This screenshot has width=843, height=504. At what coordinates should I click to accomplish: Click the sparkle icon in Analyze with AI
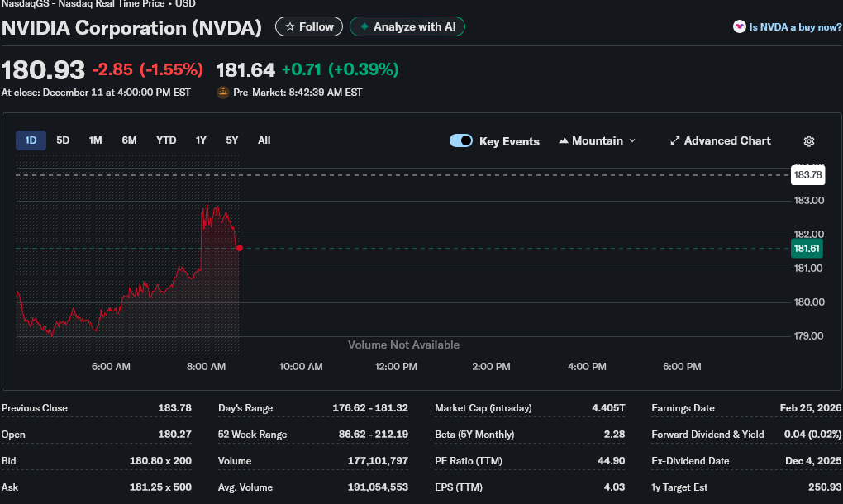pyautogui.click(x=364, y=26)
